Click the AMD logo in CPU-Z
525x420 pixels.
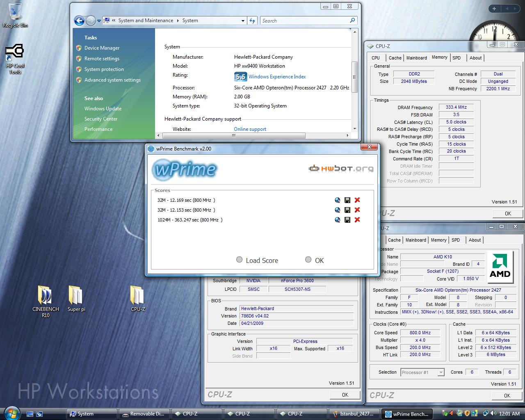point(500,266)
